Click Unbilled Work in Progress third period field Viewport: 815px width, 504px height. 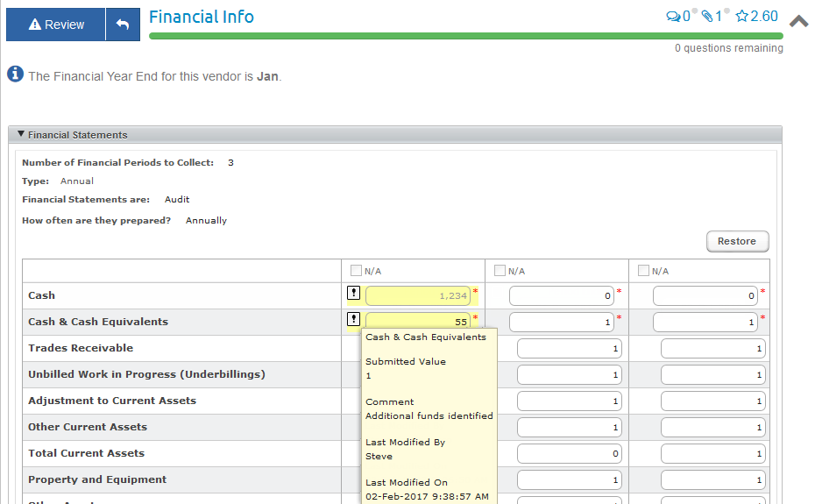click(713, 374)
